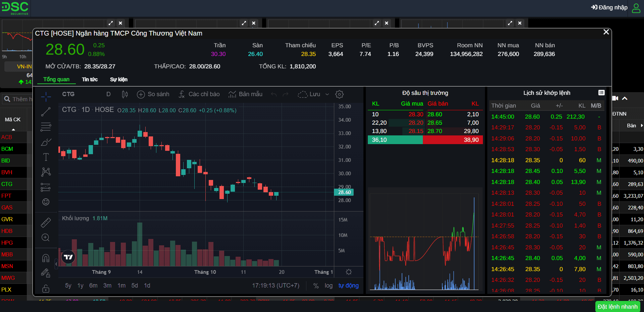The height and width of the screenshot is (312, 644).
Task: Sort by Mã CK column header
Action: (x=13, y=119)
